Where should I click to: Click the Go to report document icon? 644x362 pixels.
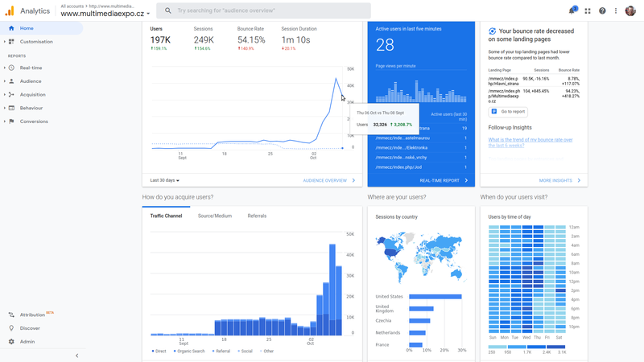pyautogui.click(x=494, y=112)
